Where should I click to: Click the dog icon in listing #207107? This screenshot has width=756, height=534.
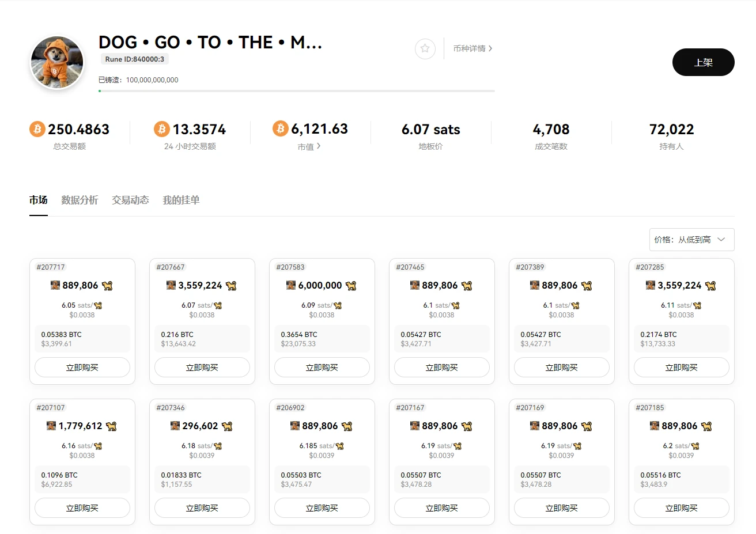tap(111, 426)
